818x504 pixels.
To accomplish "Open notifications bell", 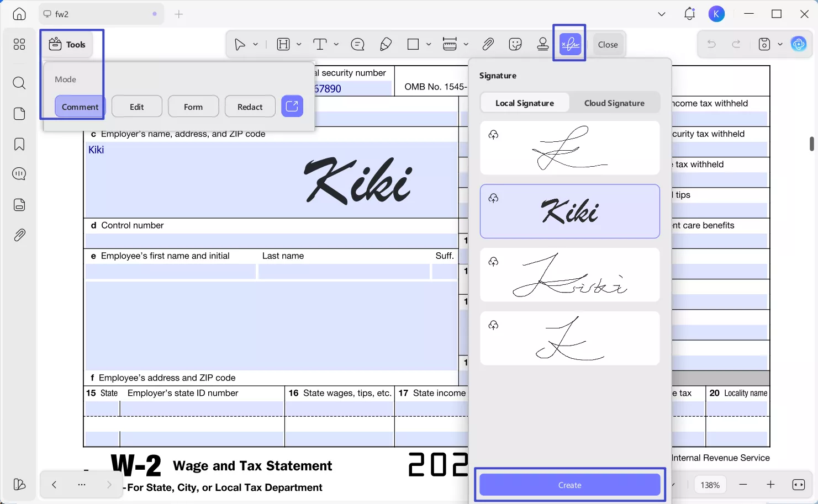I will (x=689, y=14).
